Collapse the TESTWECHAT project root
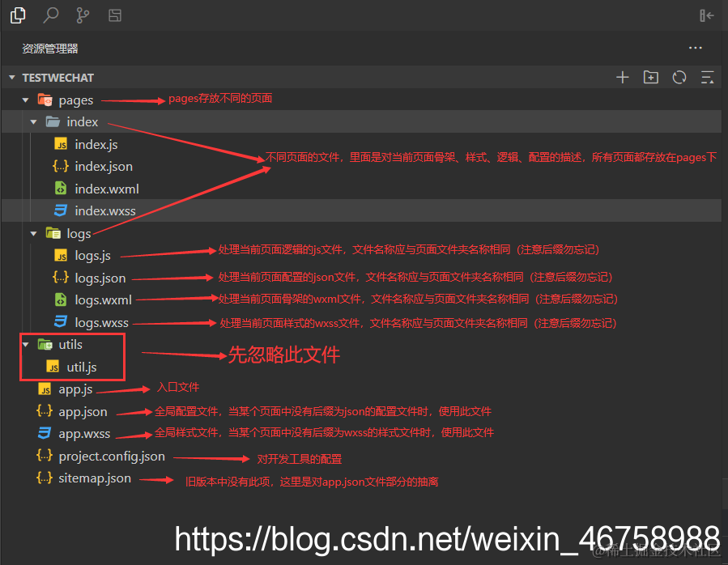The width and height of the screenshot is (728, 565). coord(11,77)
